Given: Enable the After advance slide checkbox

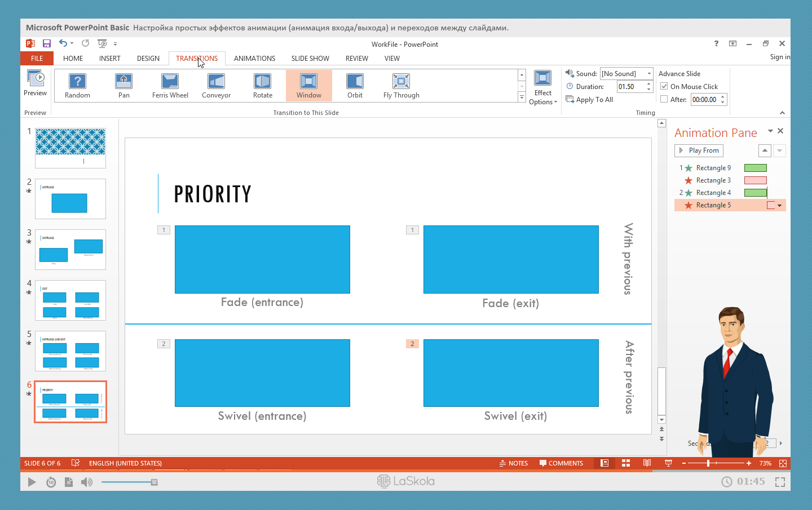Looking at the screenshot, I should (664, 99).
